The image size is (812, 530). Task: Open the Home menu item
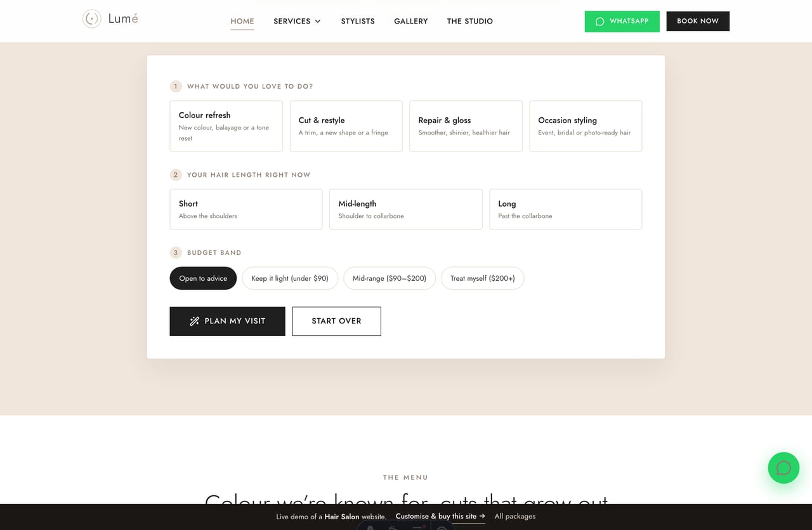tap(242, 21)
